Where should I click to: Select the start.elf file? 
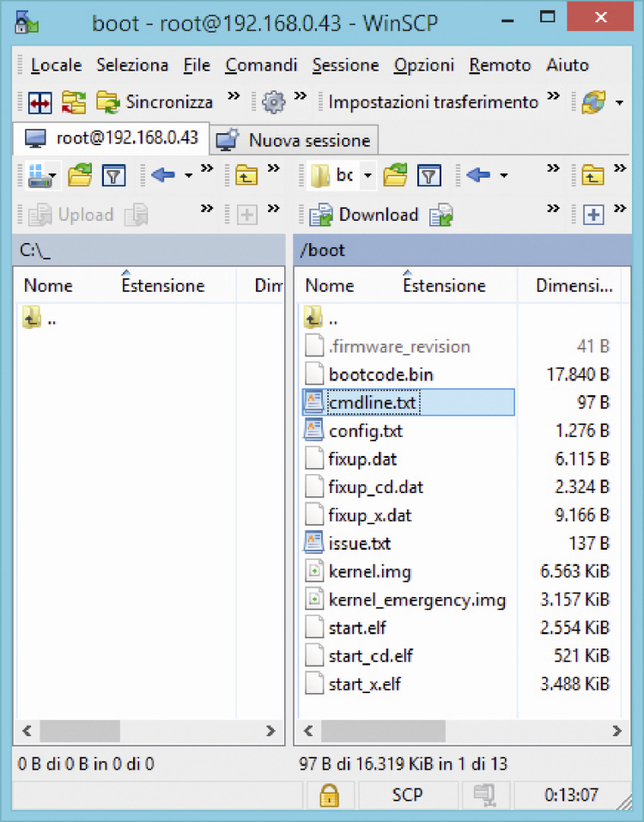tap(357, 628)
